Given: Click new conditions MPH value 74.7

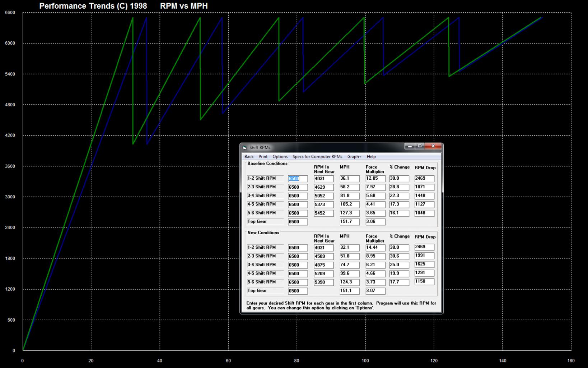Looking at the screenshot, I should click(350, 265).
